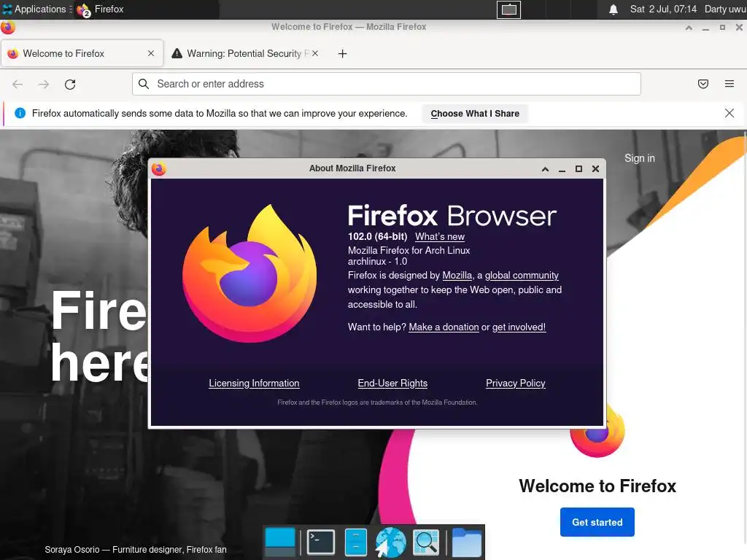Click the 102.0 (64-bit) version text
This screenshot has width=747, height=560.
click(377, 237)
